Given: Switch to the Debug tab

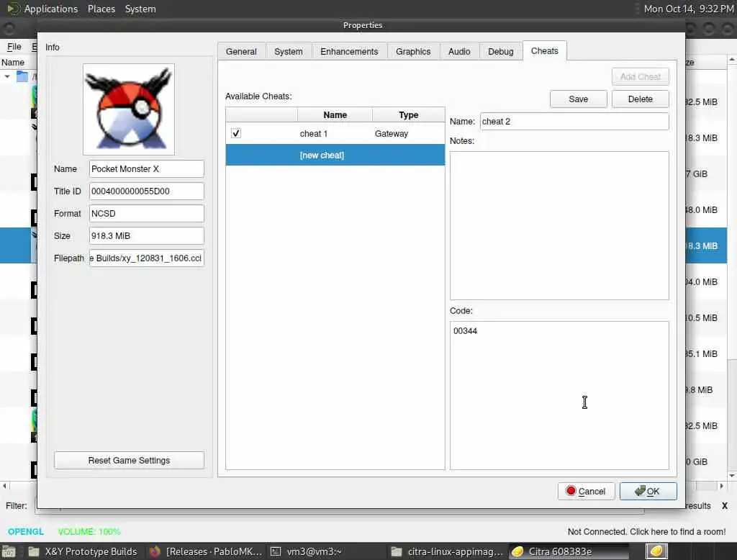Looking at the screenshot, I should (x=500, y=51).
